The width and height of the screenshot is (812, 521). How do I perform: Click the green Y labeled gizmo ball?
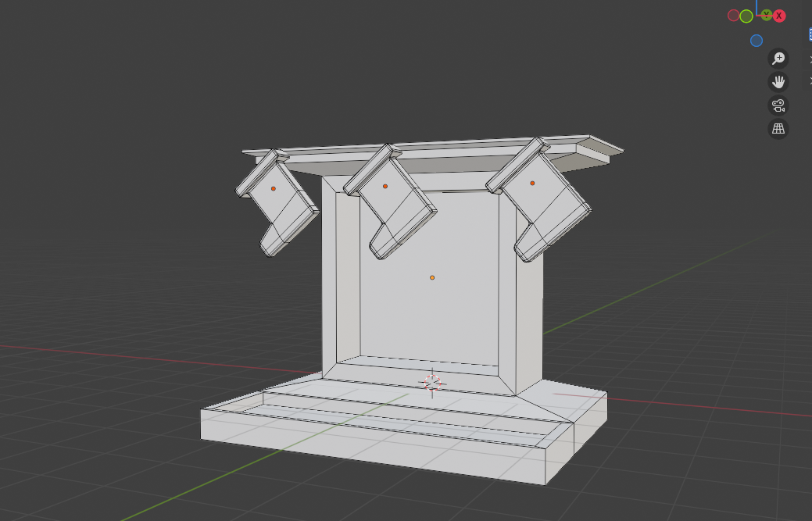click(767, 15)
